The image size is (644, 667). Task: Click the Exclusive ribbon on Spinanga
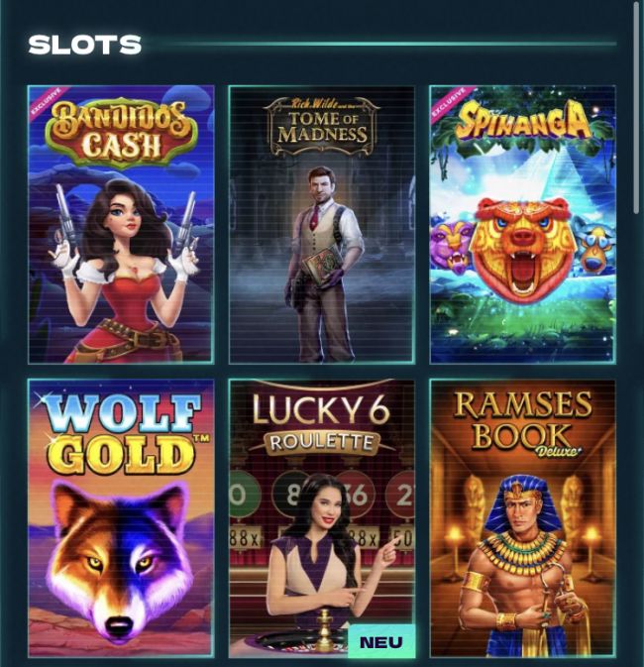coord(449,102)
